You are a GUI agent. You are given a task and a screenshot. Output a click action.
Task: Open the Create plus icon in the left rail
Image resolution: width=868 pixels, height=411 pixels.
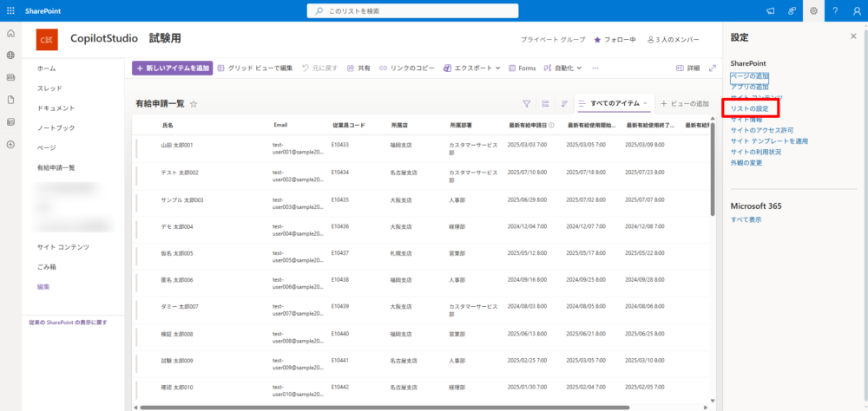(10, 144)
